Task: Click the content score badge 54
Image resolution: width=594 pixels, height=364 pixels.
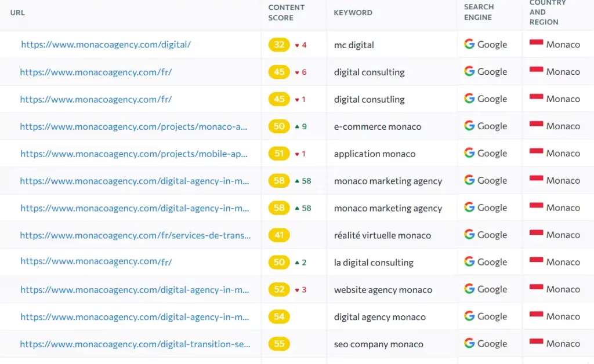Action: (x=279, y=316)
